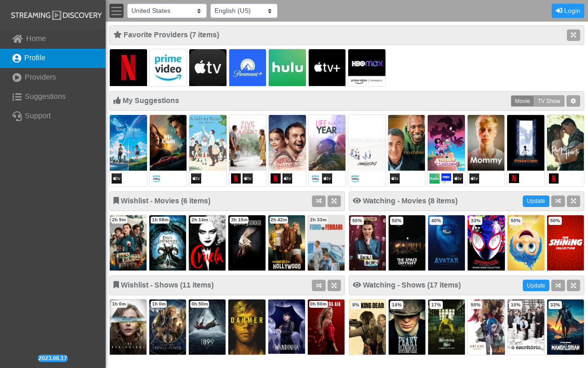The width and height of the screenshot is (588, 368).
Task: Open Pan's Labyrinth wishlist poster
Action: [168, 243]
